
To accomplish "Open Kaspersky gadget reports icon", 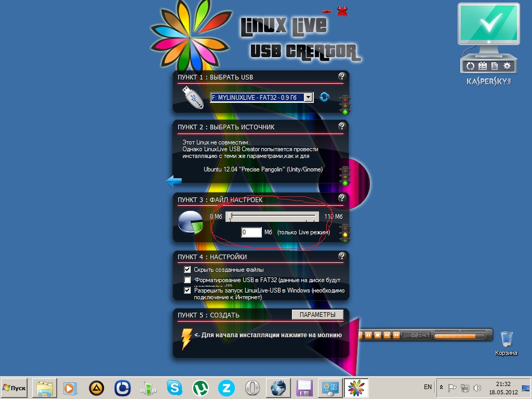I will (495, 66).
